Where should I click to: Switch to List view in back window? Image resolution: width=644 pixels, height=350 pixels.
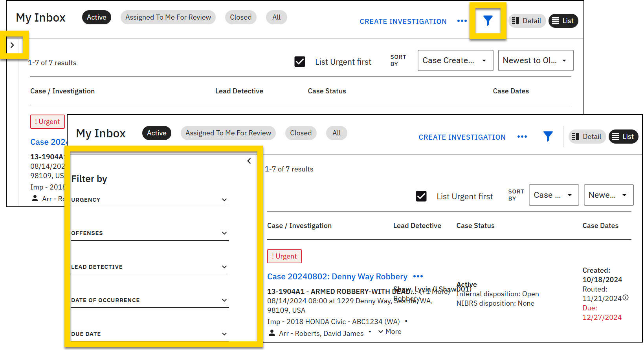click(x=563, y=21)
